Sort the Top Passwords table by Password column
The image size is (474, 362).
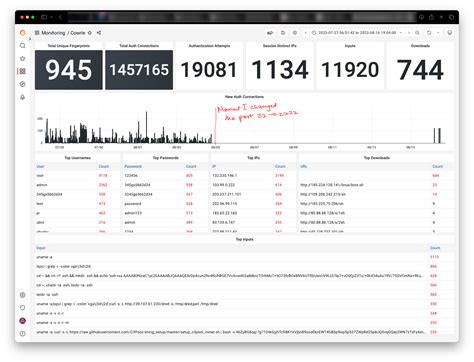click(x=133, y=166)
